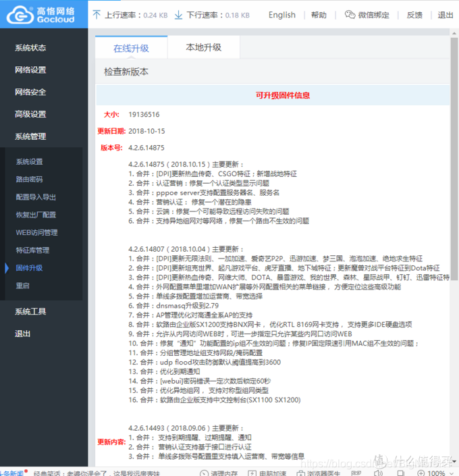This screenshot has width=459, height=476.
Task: Click 退出 in the top bar
Action: tap(446, 15)
